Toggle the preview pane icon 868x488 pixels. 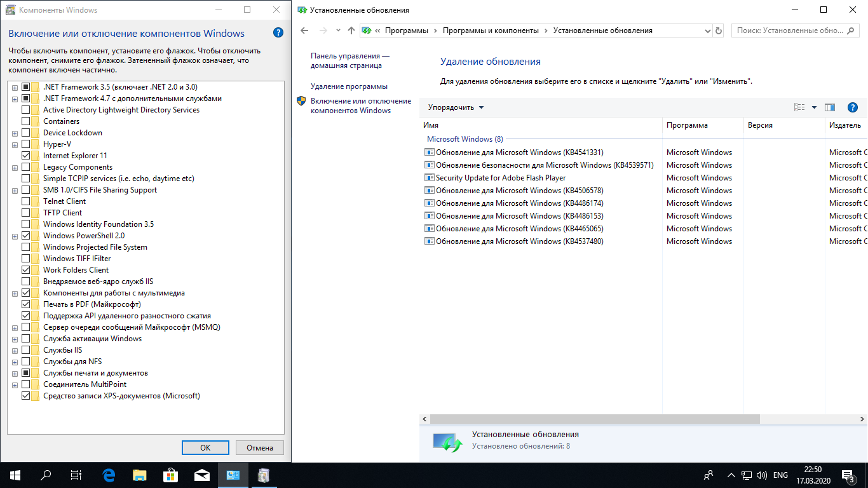click(830, 107)
